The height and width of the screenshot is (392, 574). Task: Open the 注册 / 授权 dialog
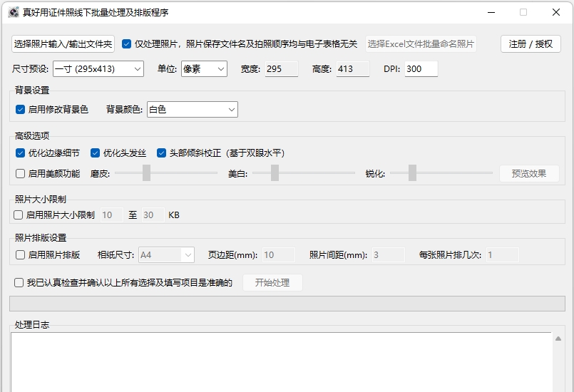click(x=531, y=44)
